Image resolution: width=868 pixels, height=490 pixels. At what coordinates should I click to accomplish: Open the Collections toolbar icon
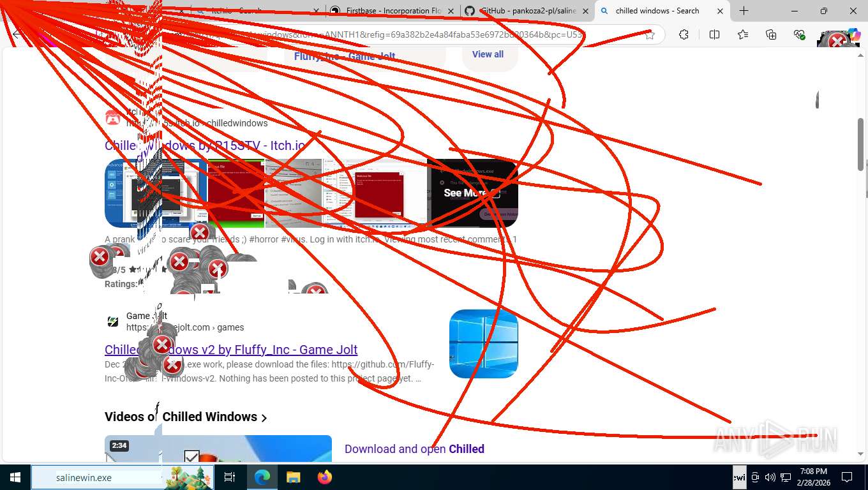pos(771,35)
